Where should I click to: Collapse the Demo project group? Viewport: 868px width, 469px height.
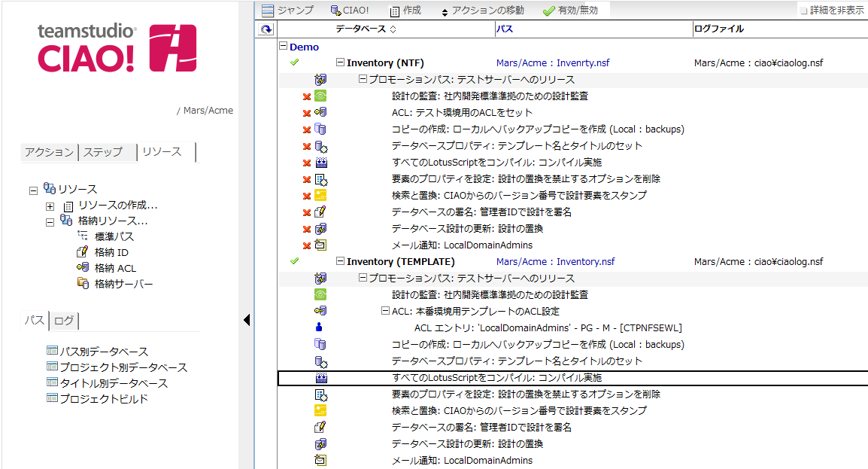click(283, 47)
